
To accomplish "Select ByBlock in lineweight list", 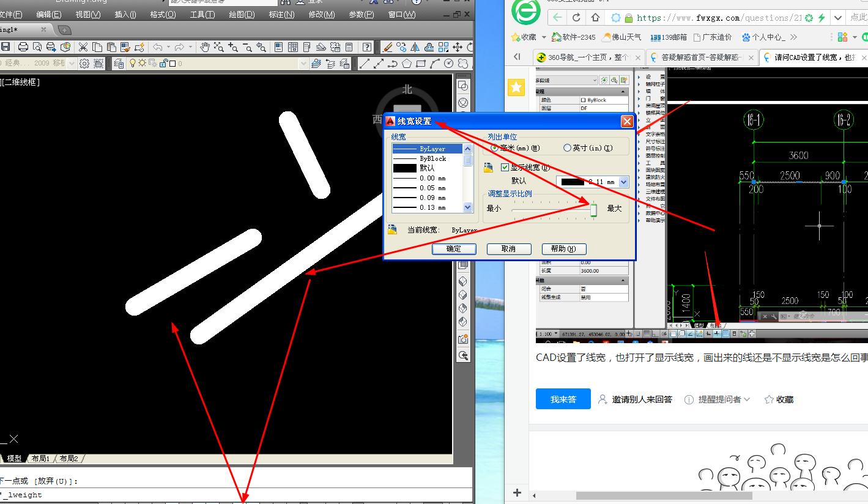I will 428,158.
